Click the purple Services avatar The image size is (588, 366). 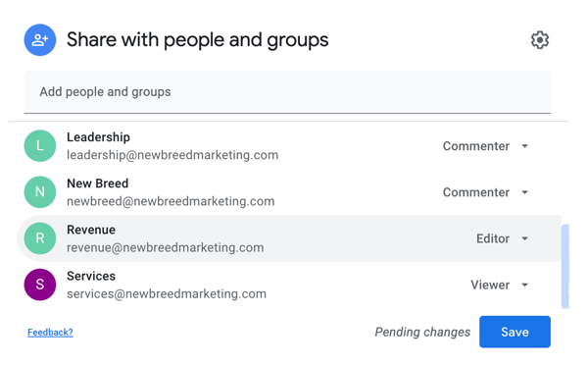click(x=40, y=285)
